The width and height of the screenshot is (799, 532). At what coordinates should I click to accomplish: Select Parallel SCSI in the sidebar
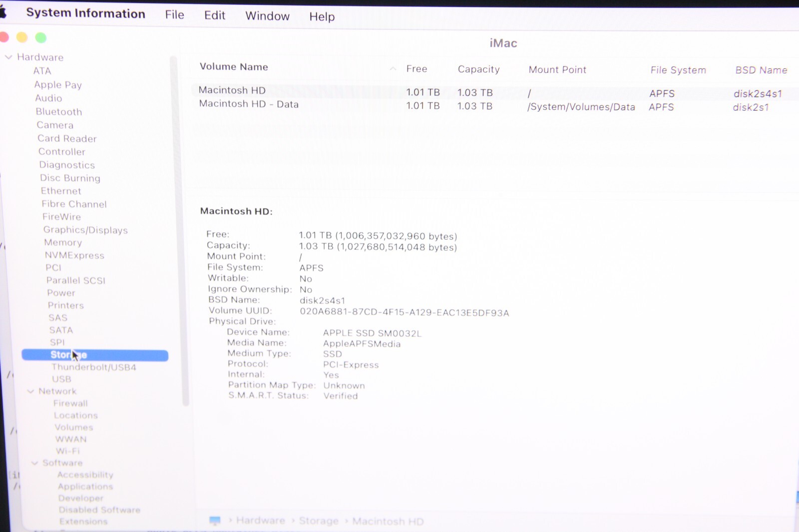click(76, 280)
